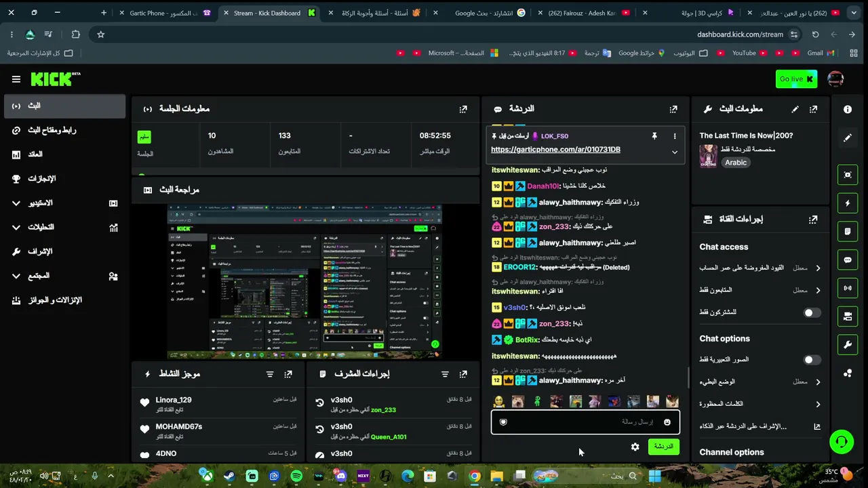Open the Kick hamburger navigation menu

click(x=16, y=79)
